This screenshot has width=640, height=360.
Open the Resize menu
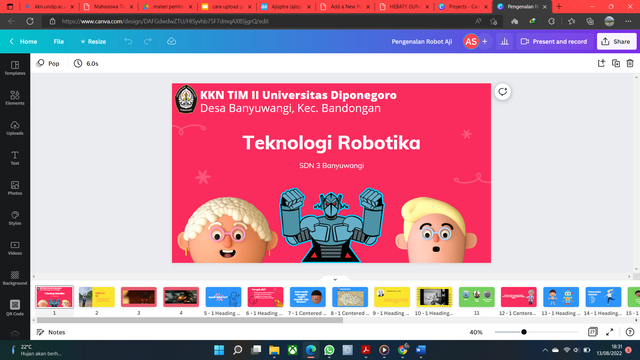(93, 41)
